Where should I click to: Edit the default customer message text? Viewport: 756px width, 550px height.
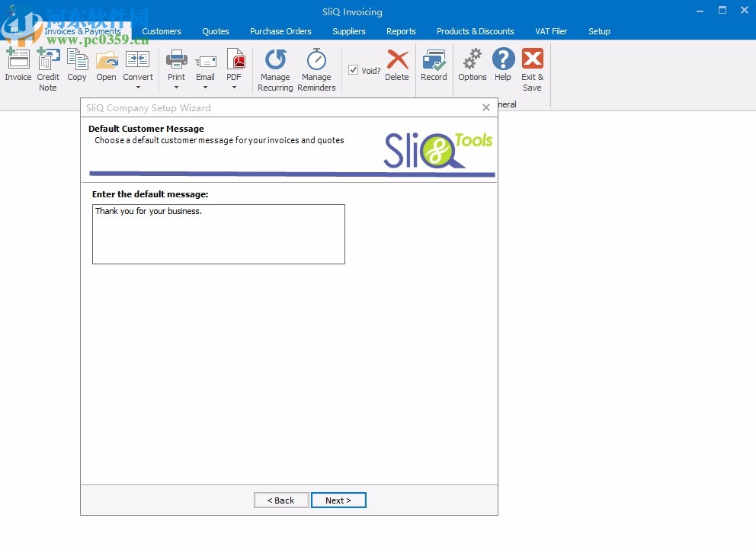[218, 234]
